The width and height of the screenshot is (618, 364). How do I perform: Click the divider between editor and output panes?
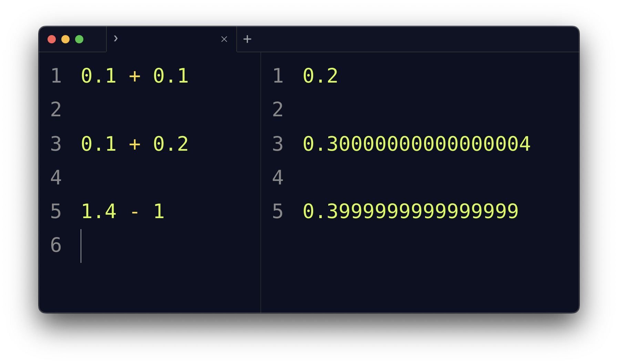[261, 179]
